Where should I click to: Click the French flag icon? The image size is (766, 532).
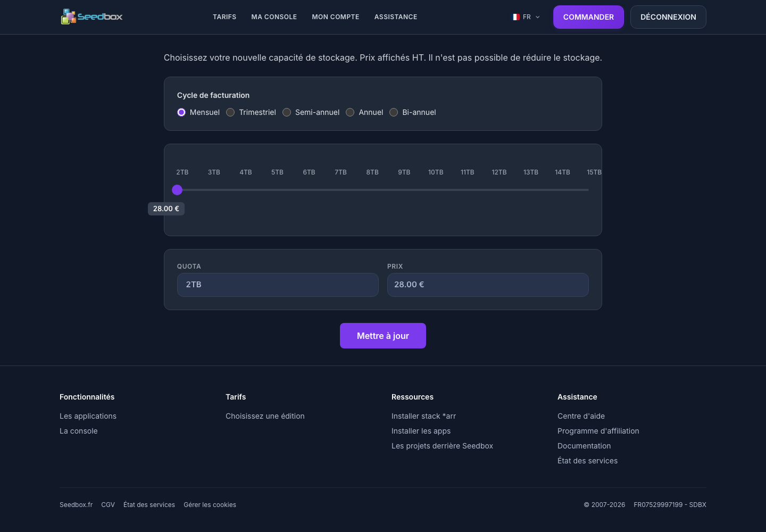(x=515, y=17)
